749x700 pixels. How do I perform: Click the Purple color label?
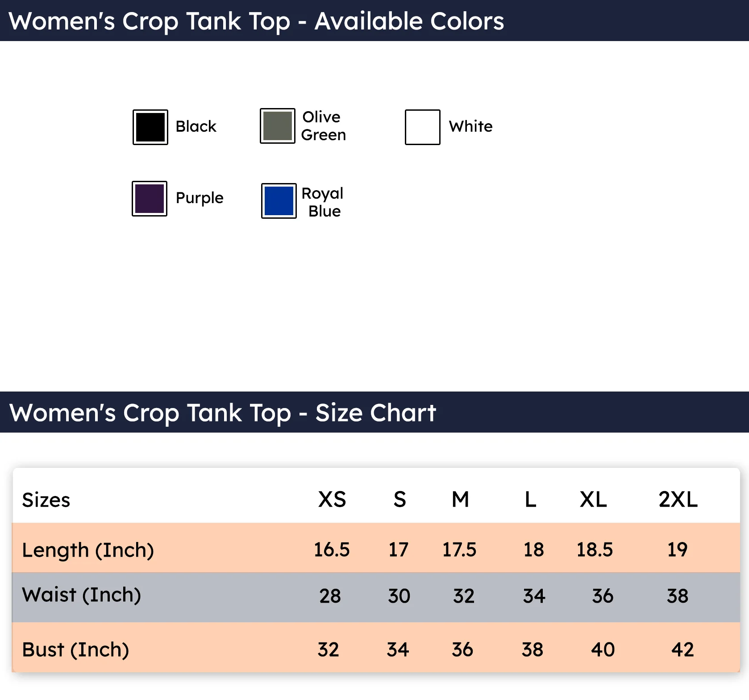click(200, 198)
